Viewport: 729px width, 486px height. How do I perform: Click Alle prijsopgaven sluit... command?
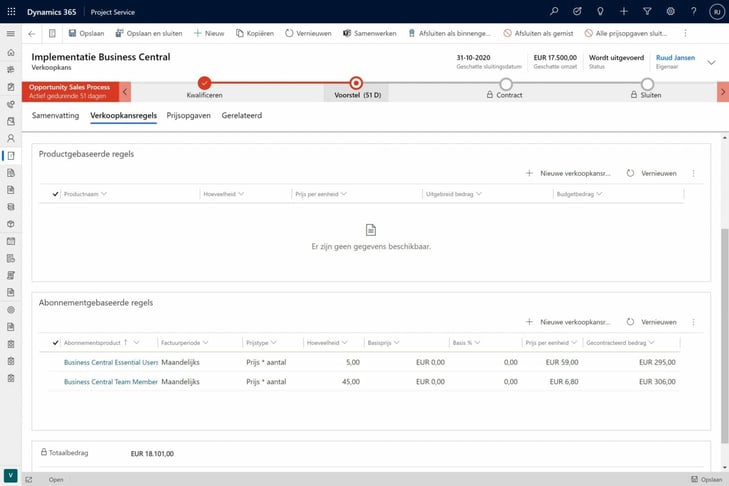click(626, 33)
